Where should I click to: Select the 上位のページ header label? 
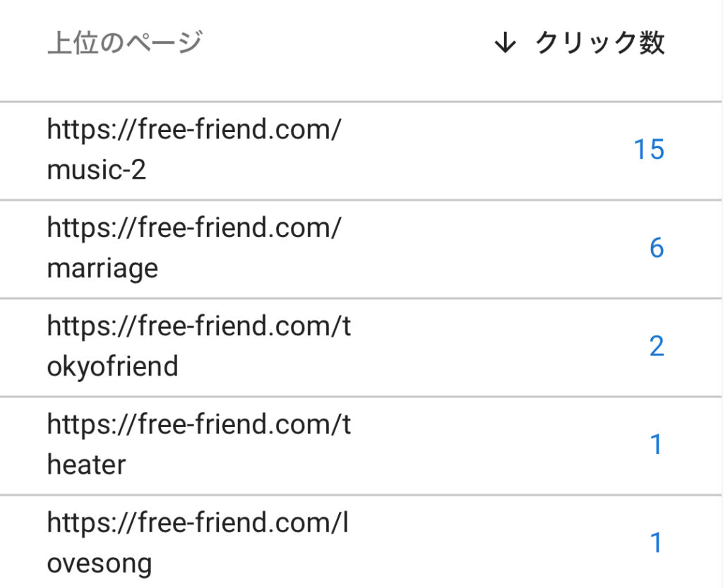coord(125,43)
